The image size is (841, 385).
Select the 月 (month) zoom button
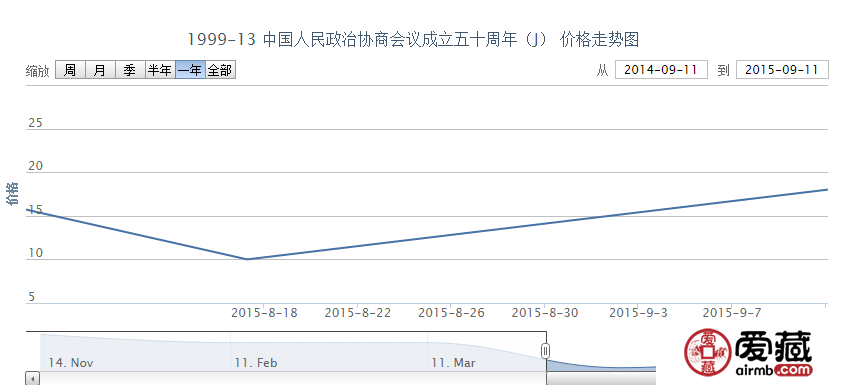pos(100,70)
